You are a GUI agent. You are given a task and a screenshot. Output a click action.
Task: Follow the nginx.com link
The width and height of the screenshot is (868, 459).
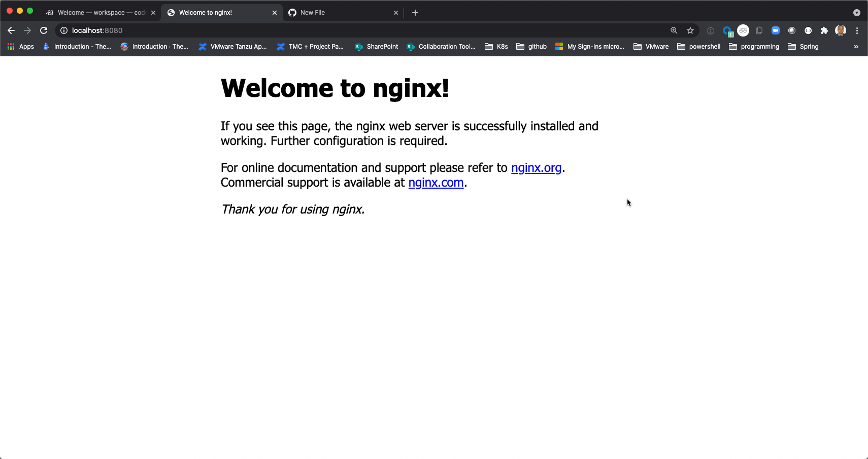click(436, 183)
